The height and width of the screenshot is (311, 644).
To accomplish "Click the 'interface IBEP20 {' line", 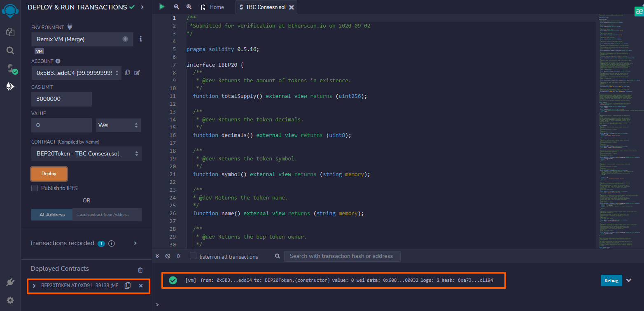I will pyautogui.click(x=215, y=65).
